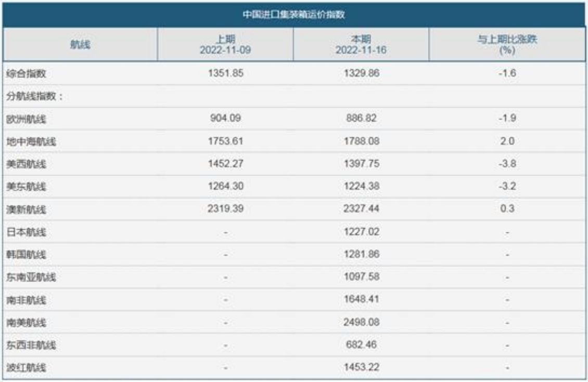Select the 1788.08 current-period value

point(361,142)
